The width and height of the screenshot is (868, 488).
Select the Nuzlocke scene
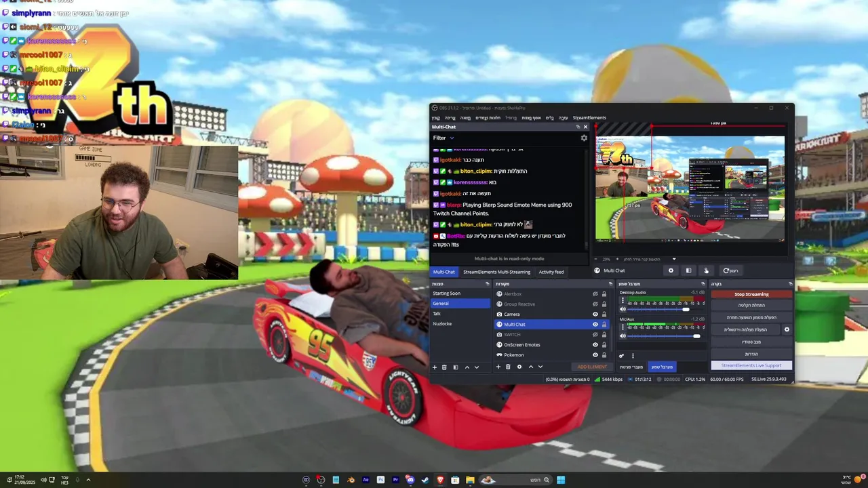460,324
